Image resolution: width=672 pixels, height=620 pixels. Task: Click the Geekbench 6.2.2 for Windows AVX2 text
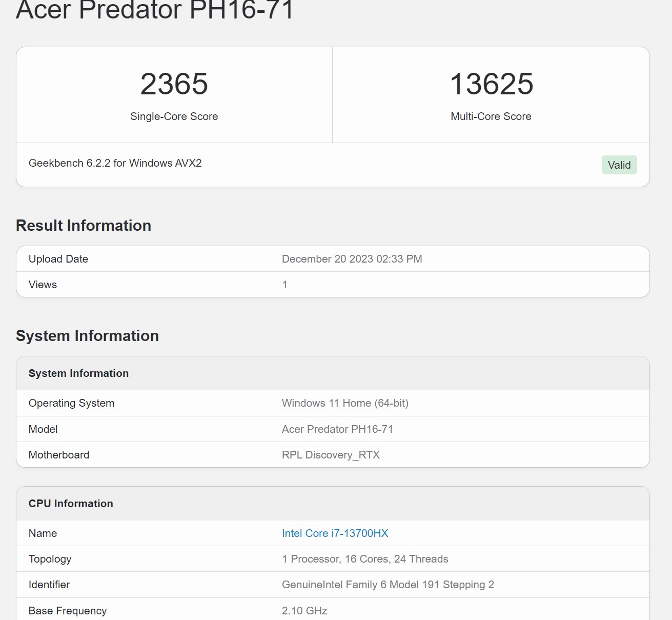(115, 163)
